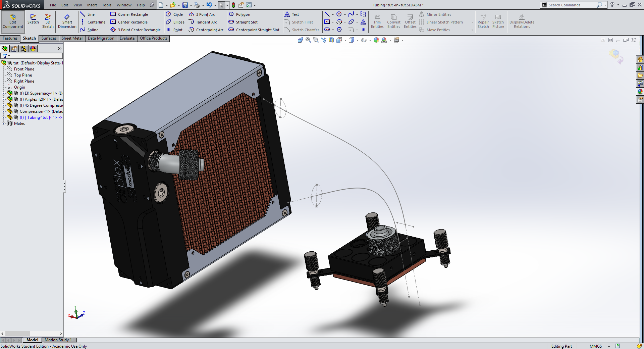Switch to the Evaluate tab
The height and width of the screenshot is (349, 644).
127,38
